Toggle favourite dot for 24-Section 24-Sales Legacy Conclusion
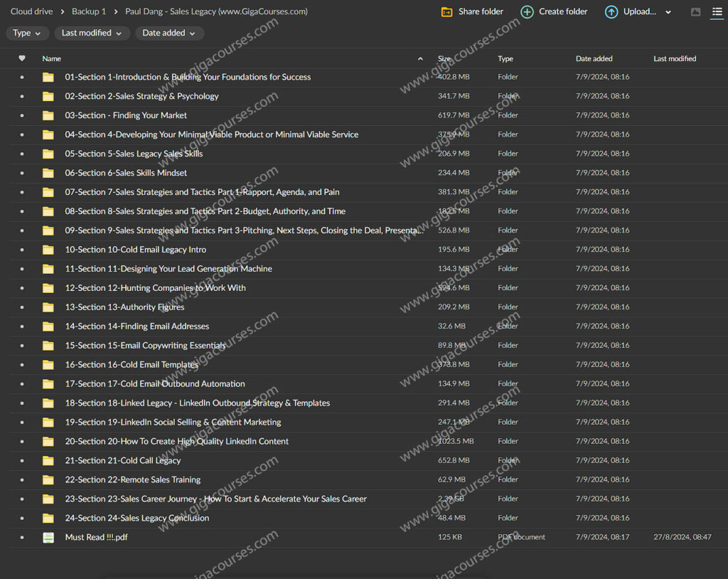The height and width of the screenshot is (579, 728). point(21,519)
